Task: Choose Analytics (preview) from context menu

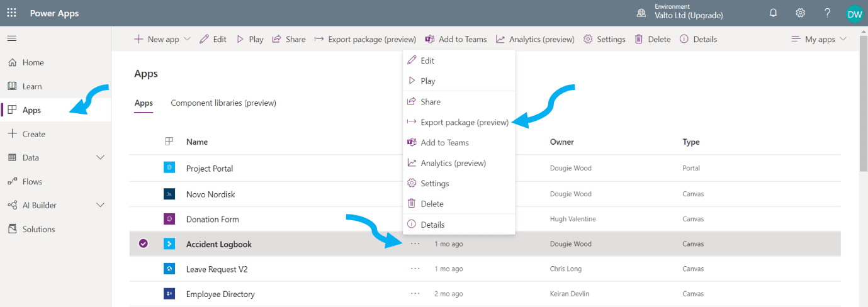Action: (459, 163)
